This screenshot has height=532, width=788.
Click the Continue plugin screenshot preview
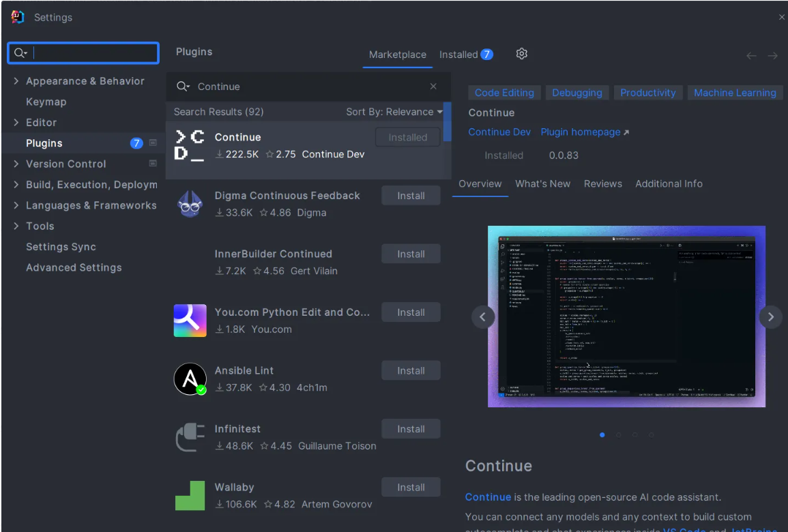pos(626,316)
